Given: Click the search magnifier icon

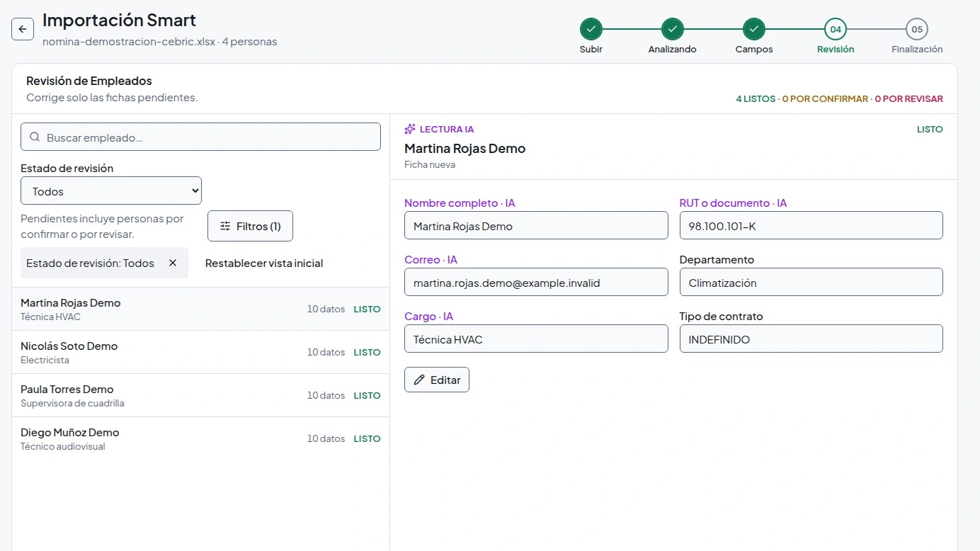Looking at the screenshot, I should click(x=35, y=137).
